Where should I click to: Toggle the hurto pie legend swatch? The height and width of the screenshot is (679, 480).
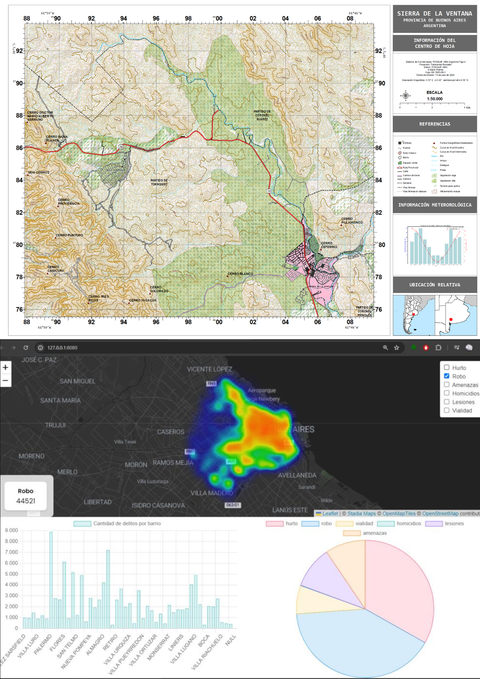click(x=274, y=524)
